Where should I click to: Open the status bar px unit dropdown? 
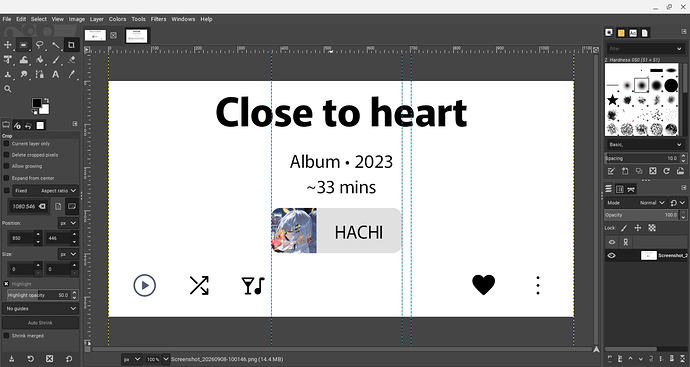[132, 360]
